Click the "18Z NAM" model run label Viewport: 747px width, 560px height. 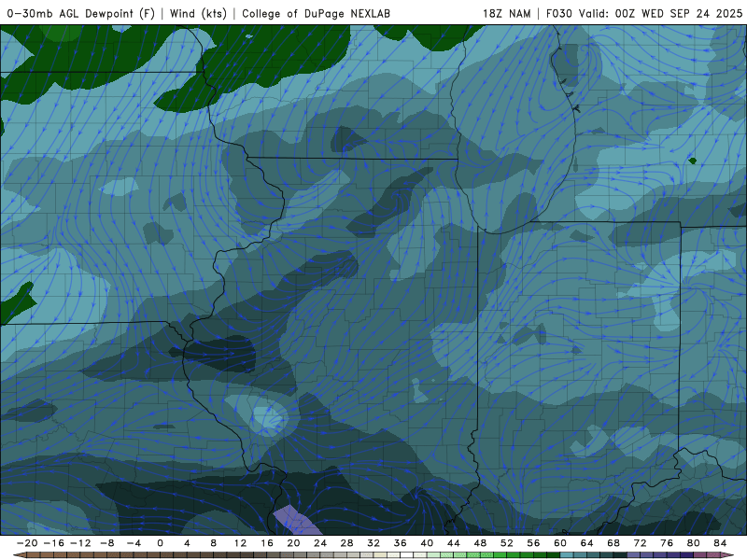(x=506, y=13)
